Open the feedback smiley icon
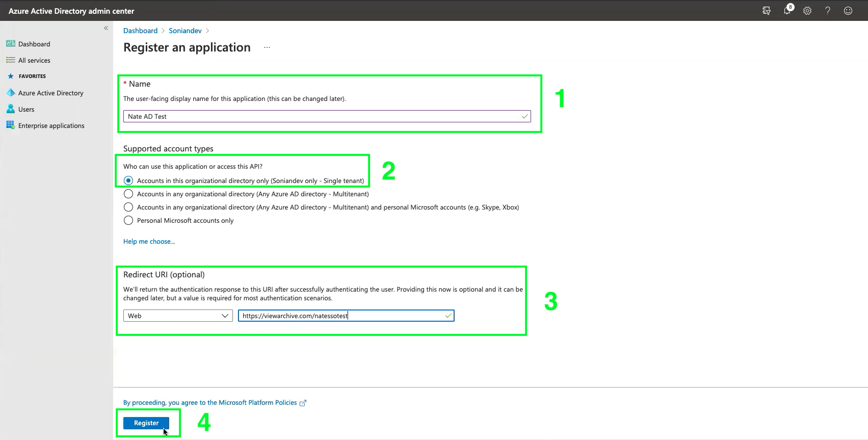The width and height of the screenshot is (868, 440). point(848,11)
